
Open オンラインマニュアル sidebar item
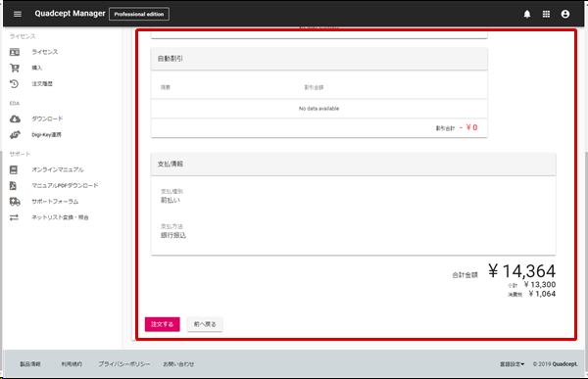coord(58,169)
